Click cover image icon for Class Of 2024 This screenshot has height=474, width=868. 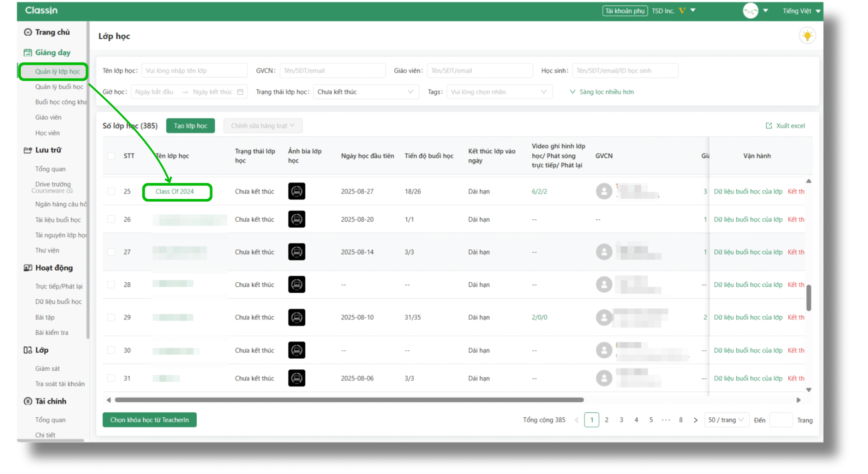pos(296,191)
